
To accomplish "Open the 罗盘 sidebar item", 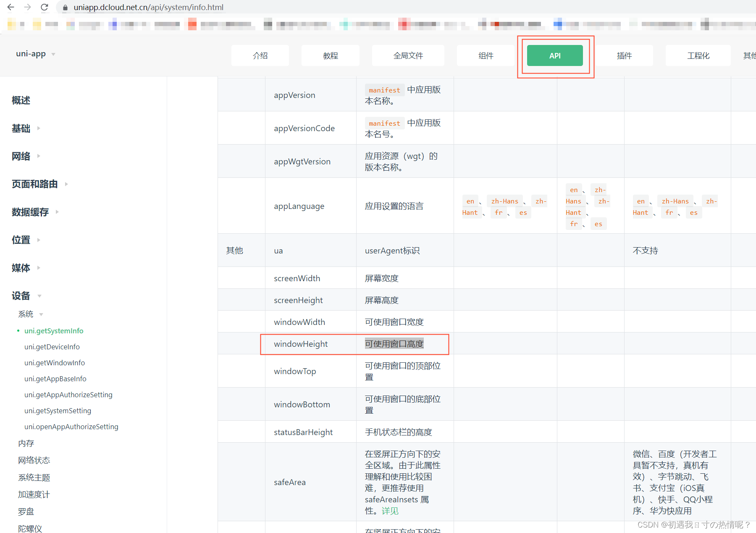I will tap(26, 512).
